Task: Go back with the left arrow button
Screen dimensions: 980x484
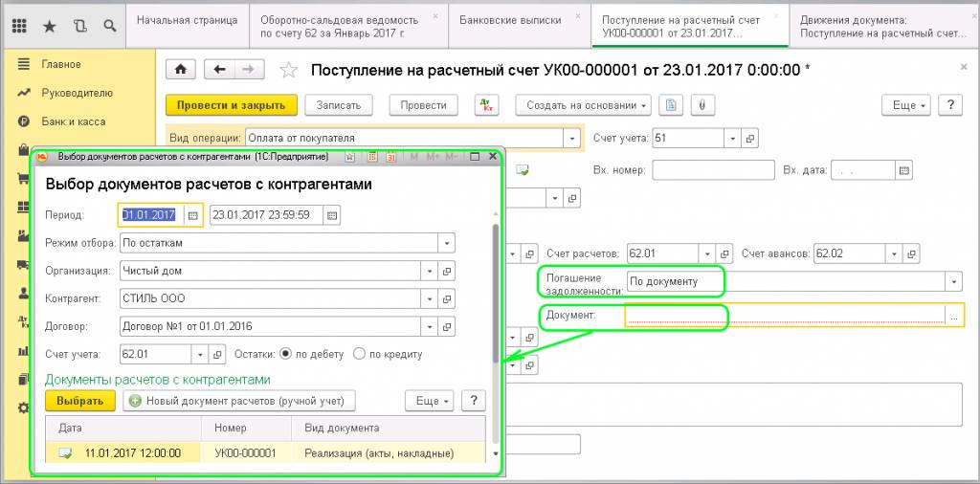Action: 219,69
